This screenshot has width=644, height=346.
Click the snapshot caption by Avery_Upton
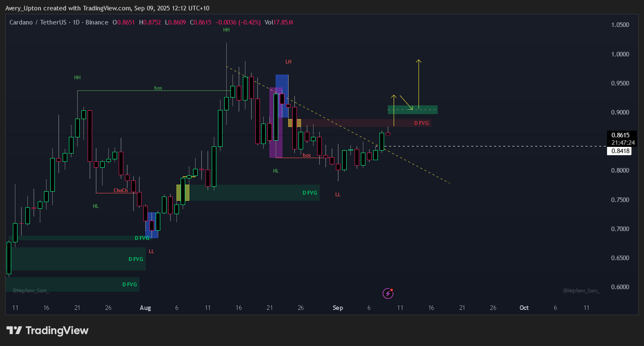(x=107, y=8)
